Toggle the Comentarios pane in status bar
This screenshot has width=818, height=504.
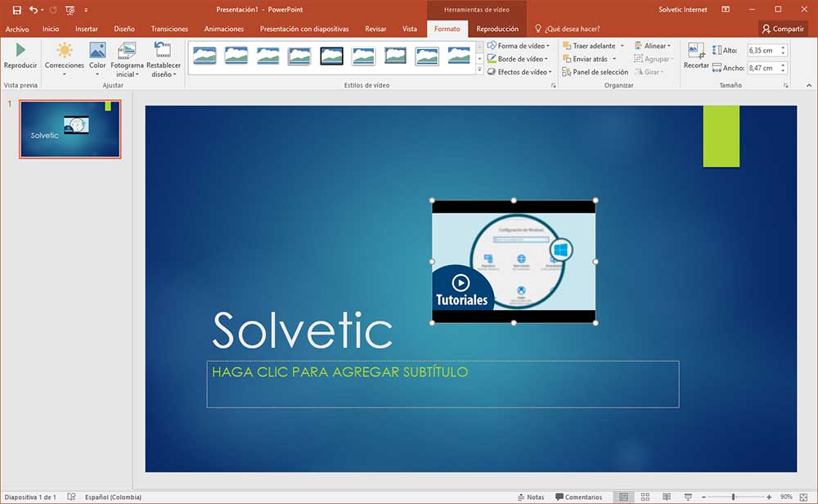coord(578,497)
